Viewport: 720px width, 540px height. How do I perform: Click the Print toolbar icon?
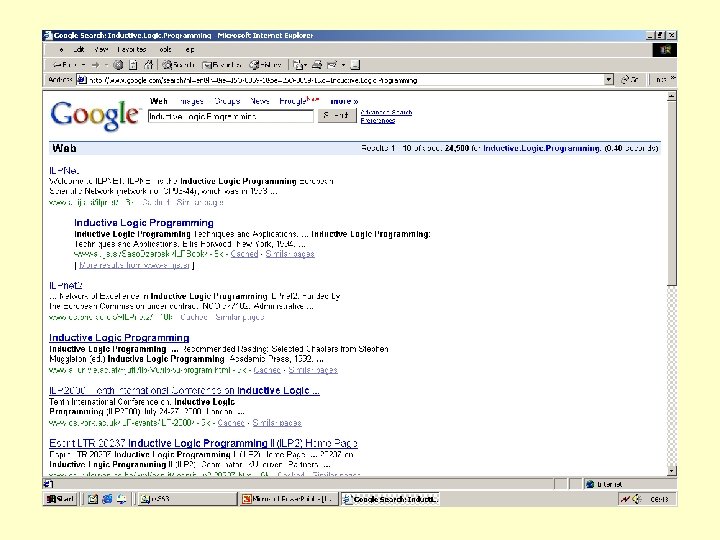(x=317, y=65)
